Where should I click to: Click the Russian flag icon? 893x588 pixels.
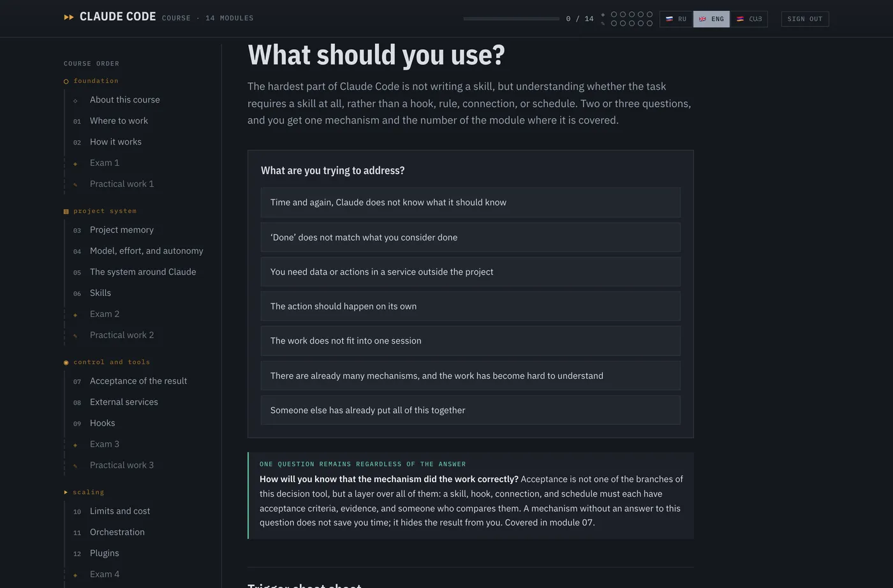tap(669, 19)
